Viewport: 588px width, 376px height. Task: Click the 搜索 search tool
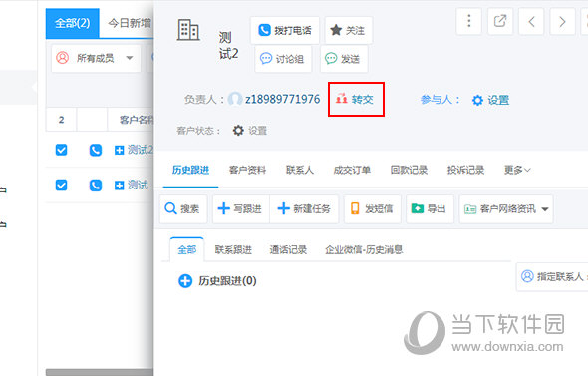click(183, 208)
